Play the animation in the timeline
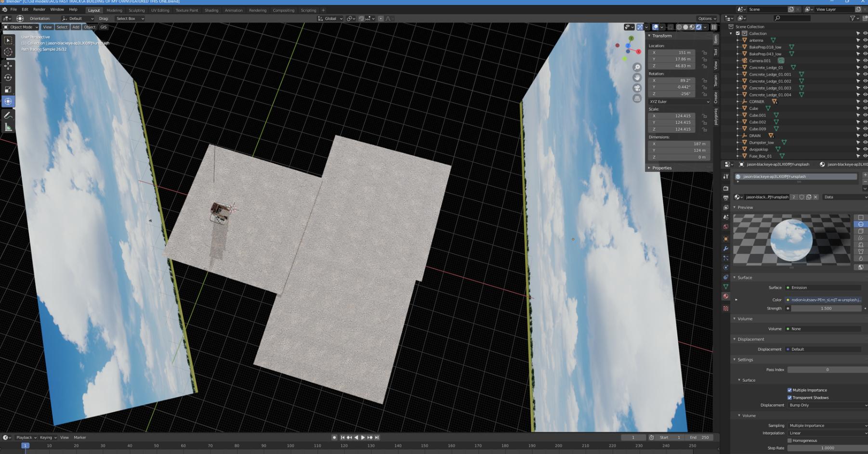This screenshot has height=454, width=868. tap(363, 438)
